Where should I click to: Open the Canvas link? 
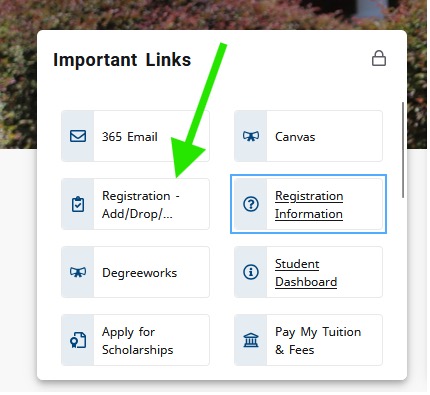(x=295, y=137)
